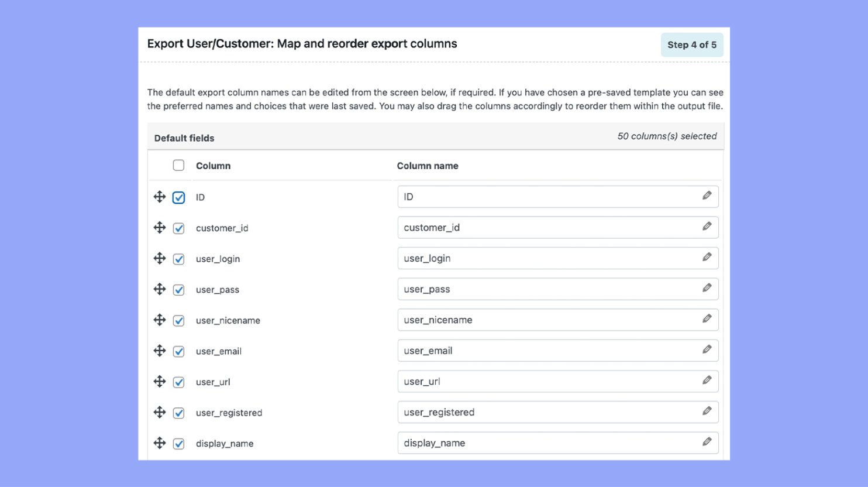Screen dimensions: 868x487
Task: Click the drag handle beside user_login
Action: tap(160, 258)
